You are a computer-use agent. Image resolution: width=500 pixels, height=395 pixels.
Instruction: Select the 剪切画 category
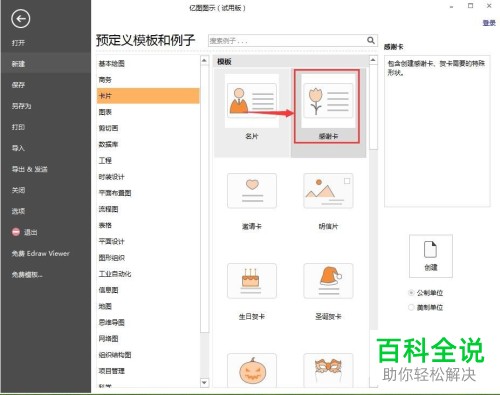click(108, 128)
